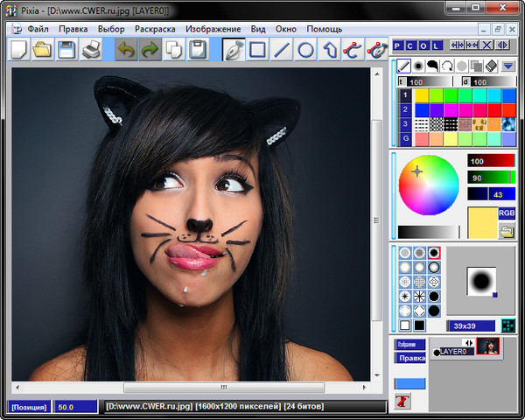Expand palette row G
525x420 pixels.
click(x=405, y=139)
